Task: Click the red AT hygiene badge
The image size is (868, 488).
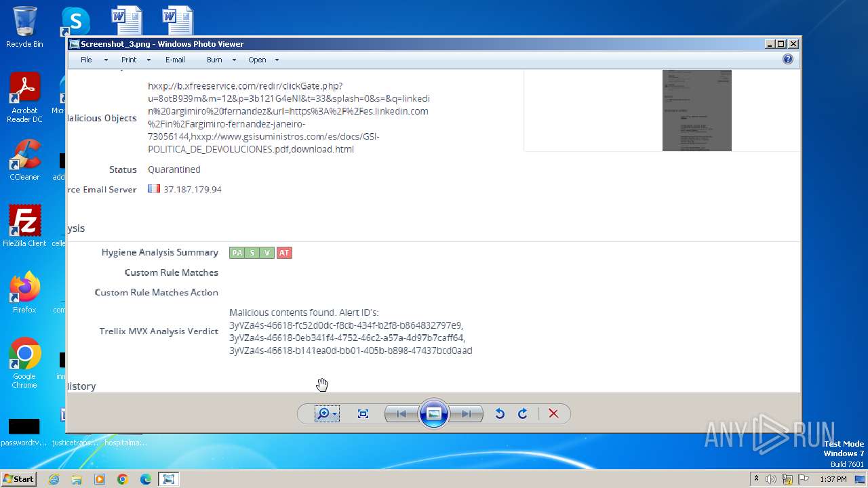Action: tap(284, 253)
